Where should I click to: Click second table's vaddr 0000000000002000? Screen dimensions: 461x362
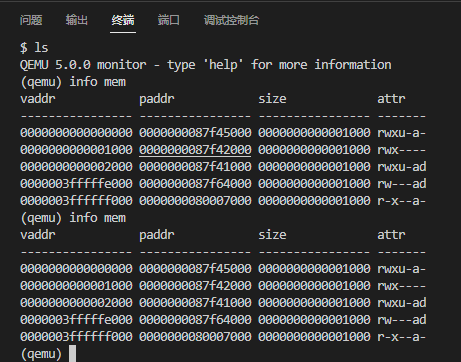click(76, 303)
